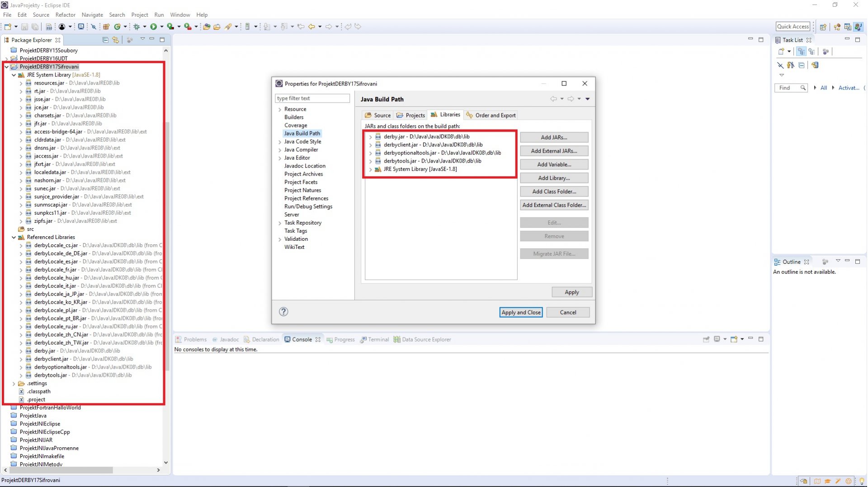Expand derby.jar in the build path list

[371, 137]
